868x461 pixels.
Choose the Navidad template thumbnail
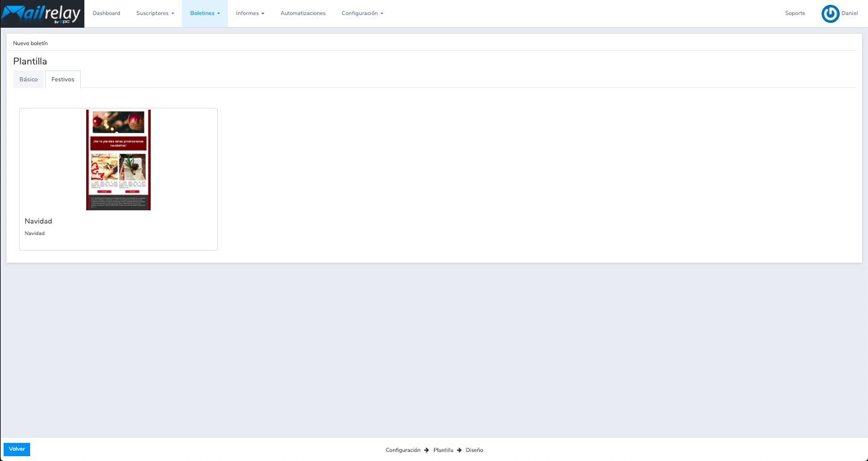pos(118,160)
